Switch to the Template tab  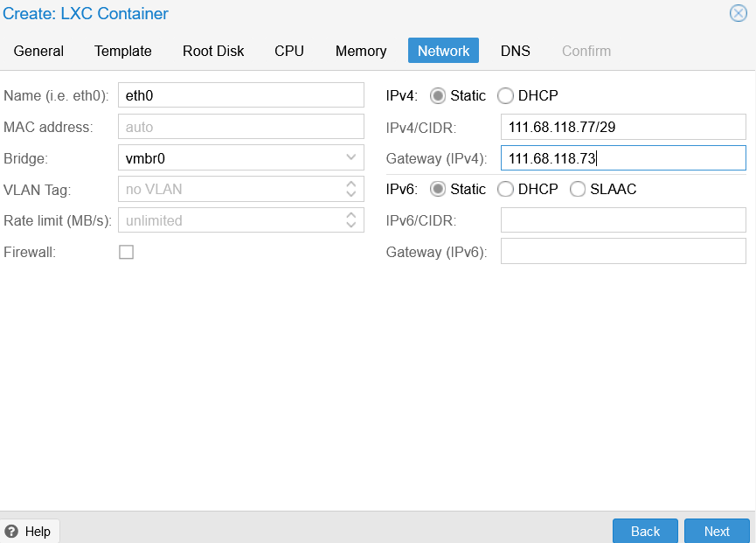[123, 51]
